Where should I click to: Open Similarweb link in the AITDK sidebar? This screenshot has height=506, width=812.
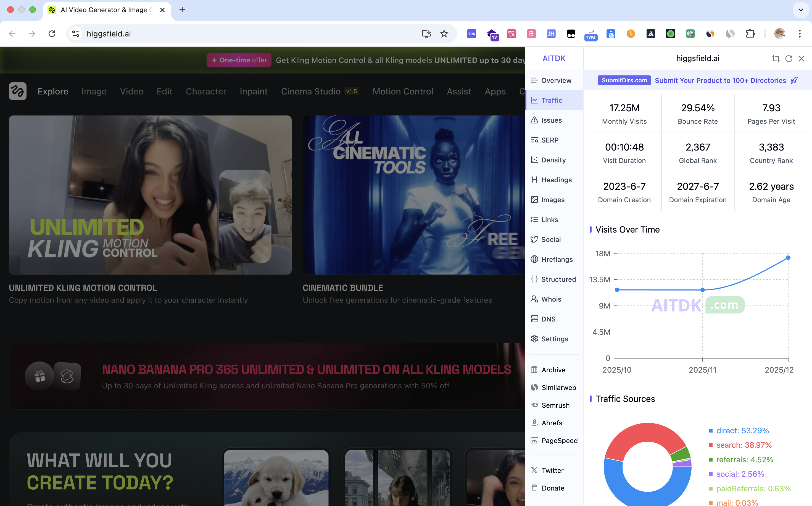click(558, 387)
